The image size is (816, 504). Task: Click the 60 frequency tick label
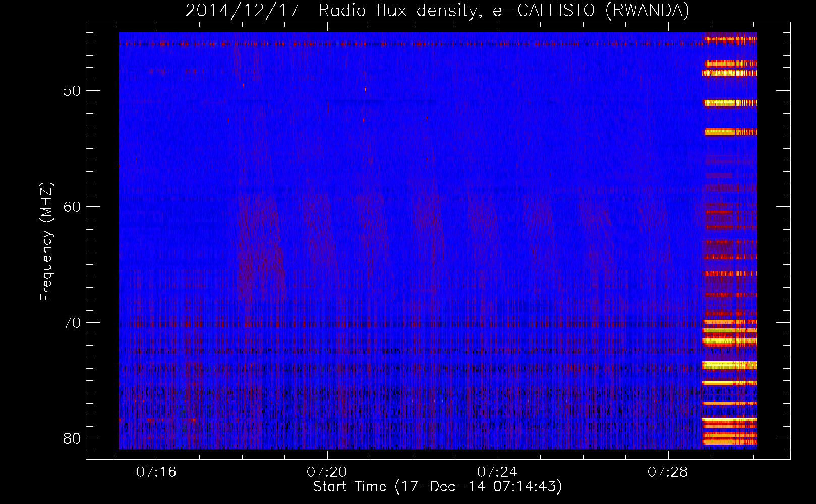coord(72,207)
